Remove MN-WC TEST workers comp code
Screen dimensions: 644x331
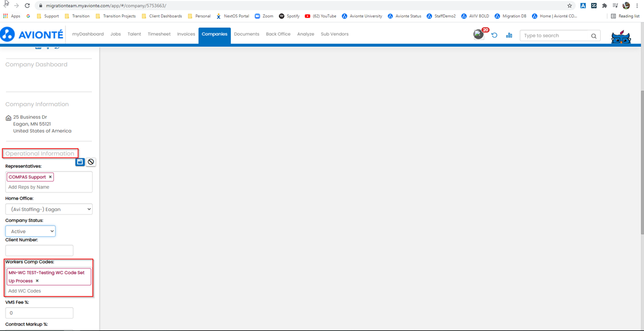38,281
